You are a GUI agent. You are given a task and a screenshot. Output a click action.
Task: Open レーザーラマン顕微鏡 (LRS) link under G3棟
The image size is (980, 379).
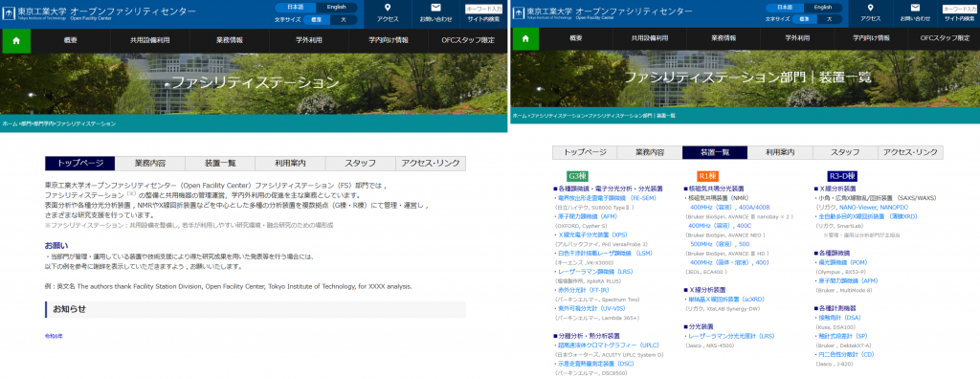click(594, 272)
